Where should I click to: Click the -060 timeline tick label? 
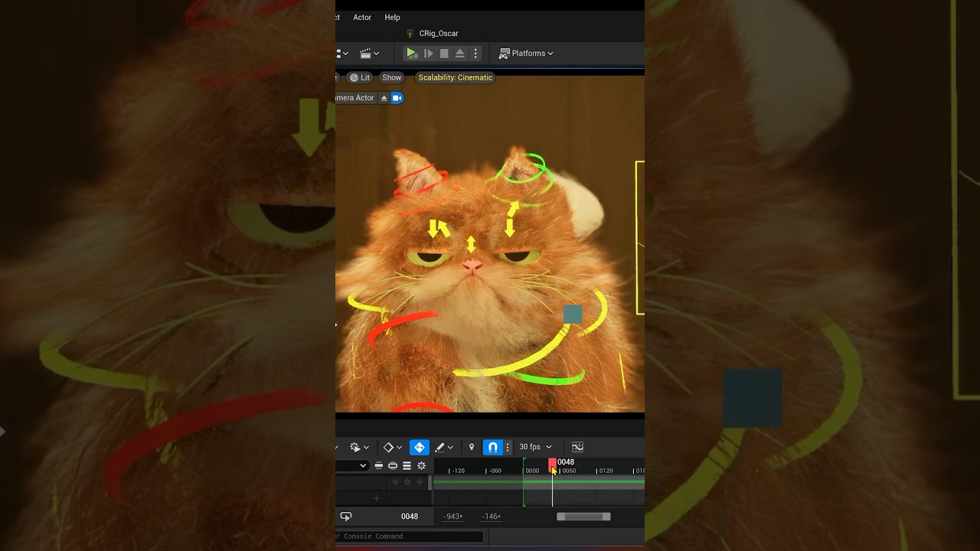pyautogui.click(x=495, y=471)
